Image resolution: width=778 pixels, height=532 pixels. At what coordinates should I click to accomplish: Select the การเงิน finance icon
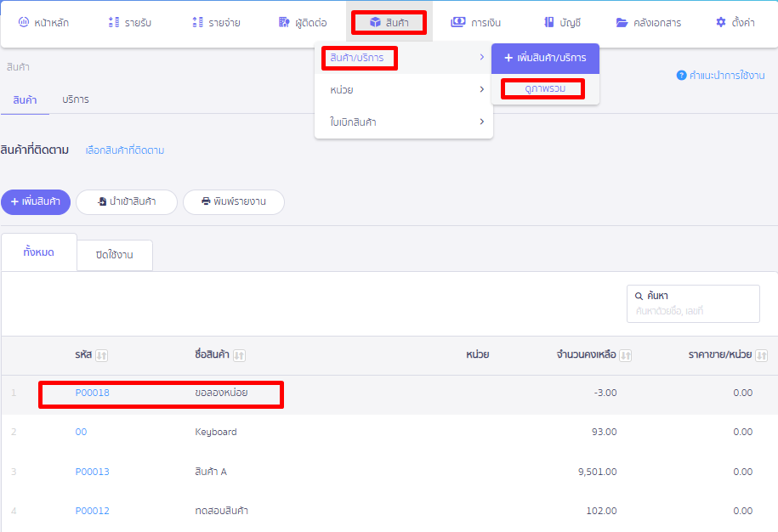click(x=460, y=22)
